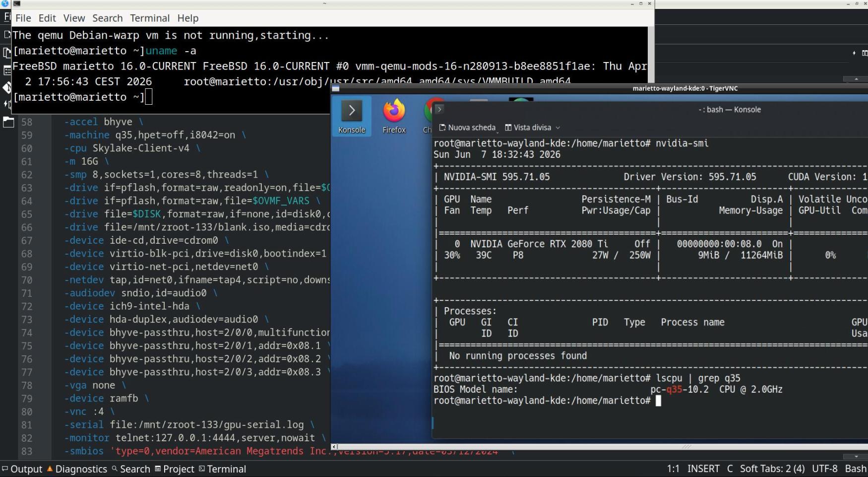Open the Help menu in the terminal window
The height and width of the screenshot is (477, 868).
188,18
